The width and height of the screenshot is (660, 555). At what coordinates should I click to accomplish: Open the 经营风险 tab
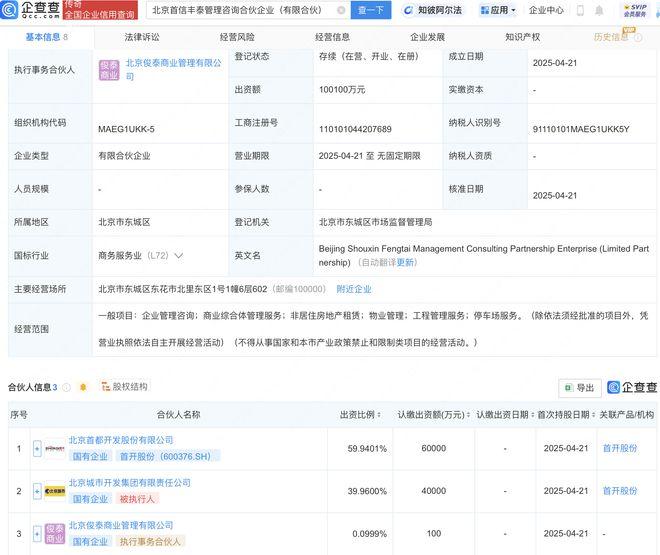(x=237, y=37)
